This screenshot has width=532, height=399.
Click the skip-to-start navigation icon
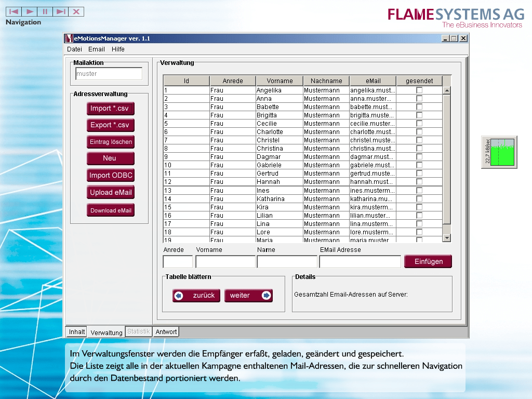pyautogui.click(x=14, y=11)
